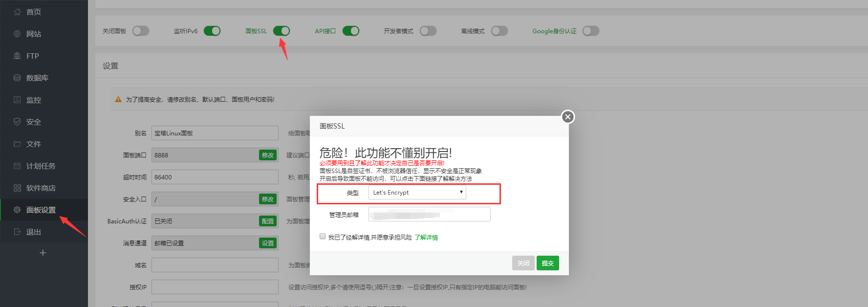Viewport: 868px width, 307px height.
Task: Open 数据库 menu item
Action: 37,78
